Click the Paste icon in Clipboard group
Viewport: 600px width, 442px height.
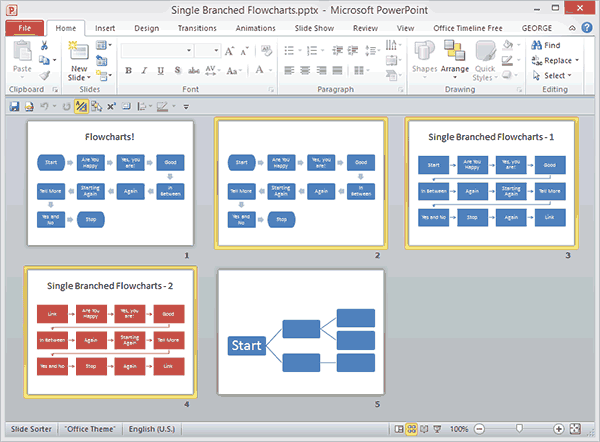pyautogui.click(x=20, y=56)
